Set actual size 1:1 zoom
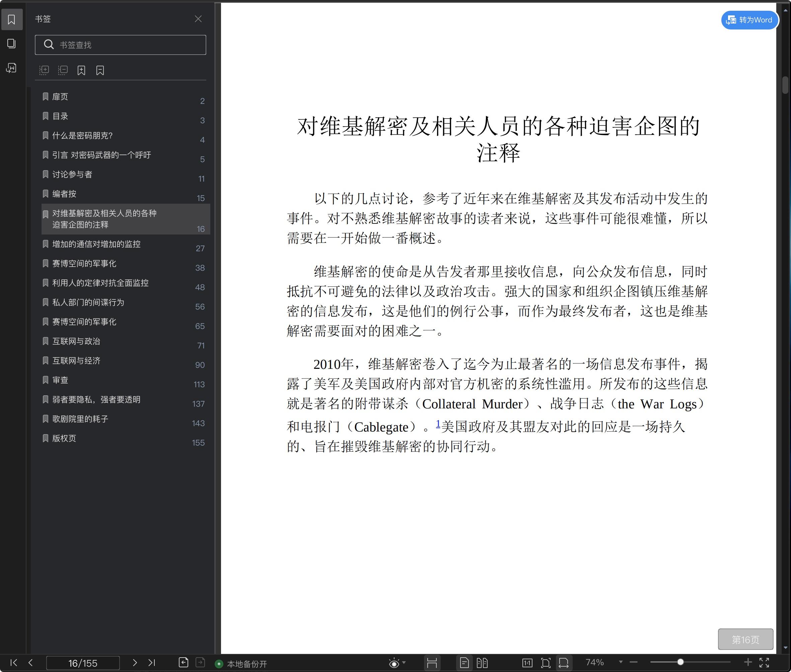Viewport: 791px width, 672px height. [527, 663]
